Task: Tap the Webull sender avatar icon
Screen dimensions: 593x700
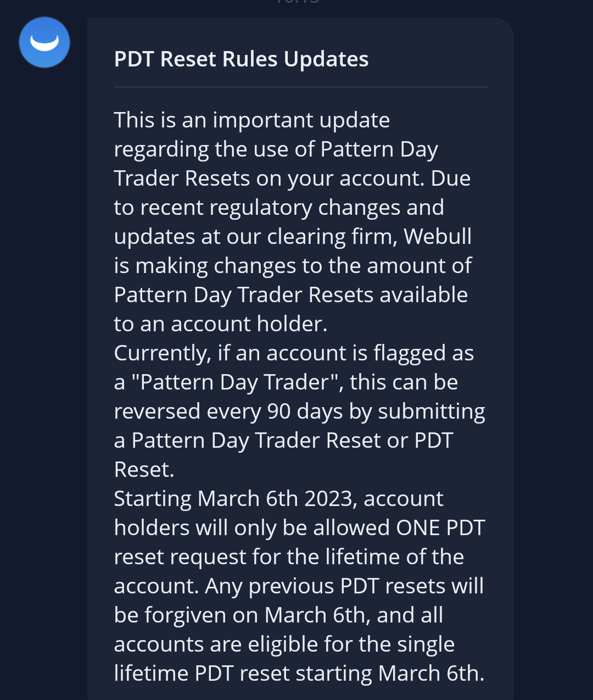Action: point(44,42)
